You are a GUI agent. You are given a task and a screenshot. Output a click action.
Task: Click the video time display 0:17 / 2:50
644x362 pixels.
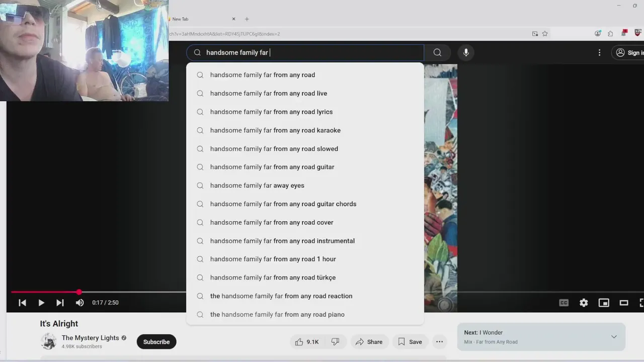(x=105, y=303)
